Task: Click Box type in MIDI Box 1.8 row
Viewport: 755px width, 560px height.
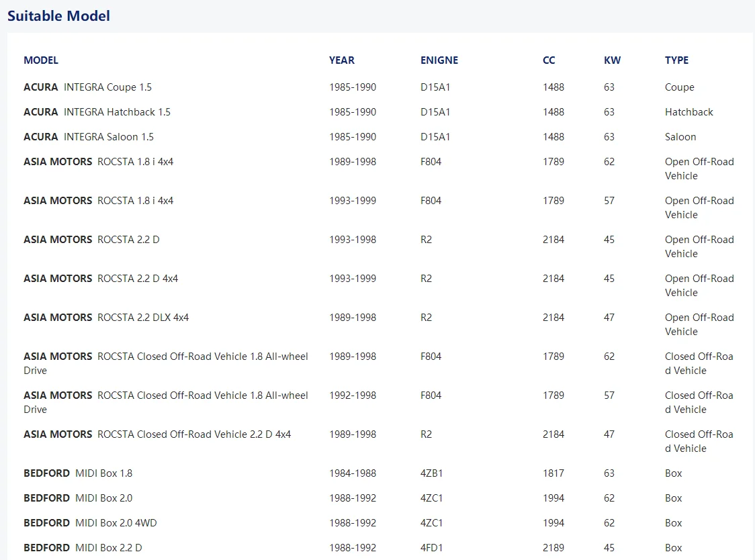Action: click(673, 473)
